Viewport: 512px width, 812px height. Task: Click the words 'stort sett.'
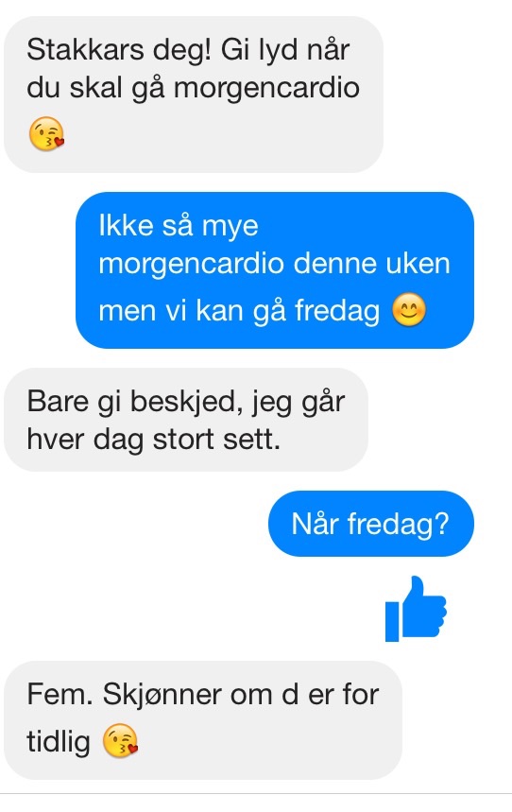click(216, 440)
